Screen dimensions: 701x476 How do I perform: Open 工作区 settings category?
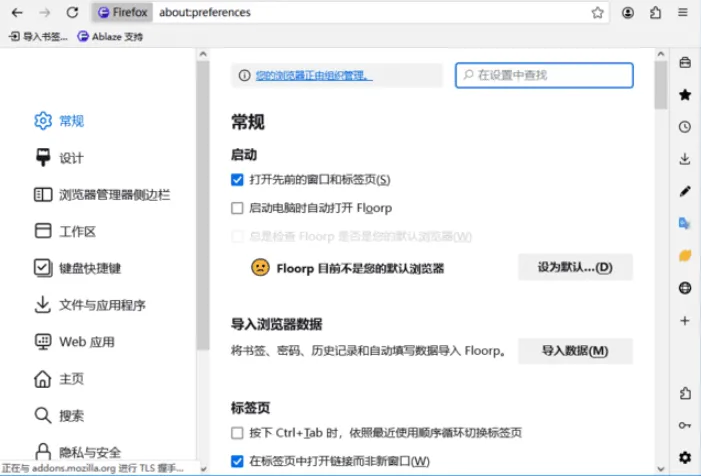pyautogui.click(x=65, y=231)
